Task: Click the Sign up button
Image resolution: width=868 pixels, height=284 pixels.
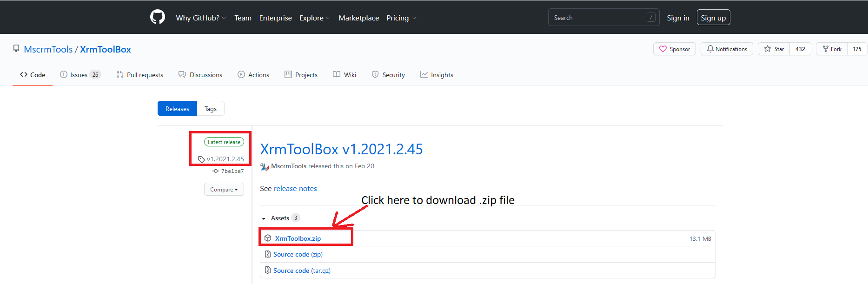Action: pos(713,18)
